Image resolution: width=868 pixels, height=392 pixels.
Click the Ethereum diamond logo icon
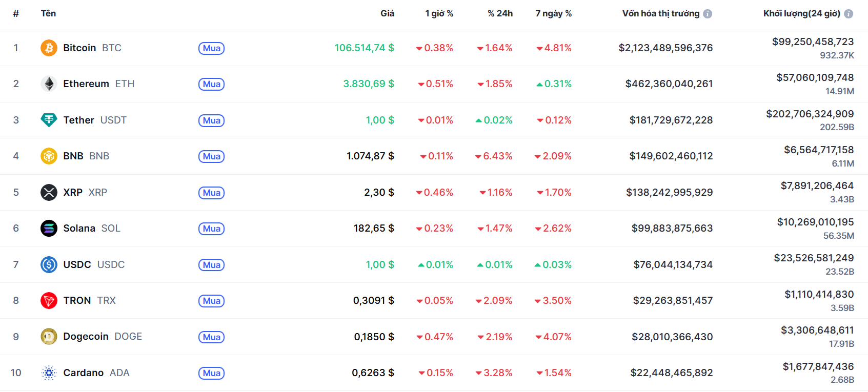pyautogui.click(x=49, y=84)
